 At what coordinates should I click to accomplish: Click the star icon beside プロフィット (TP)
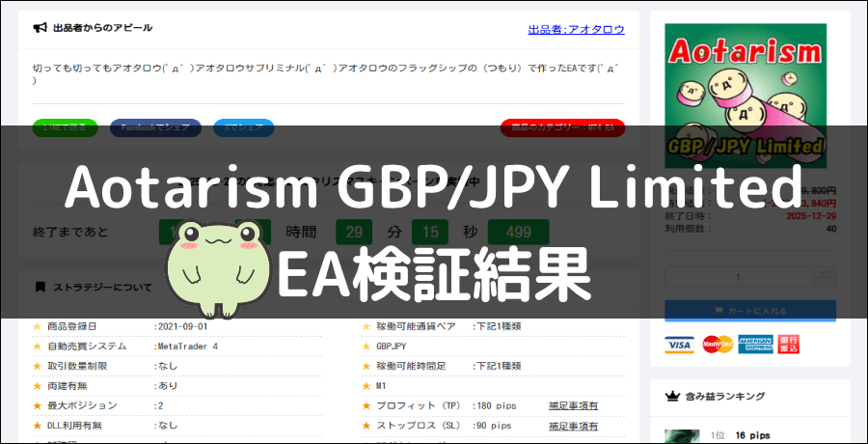pyautogui.click(x=366, y=405)
